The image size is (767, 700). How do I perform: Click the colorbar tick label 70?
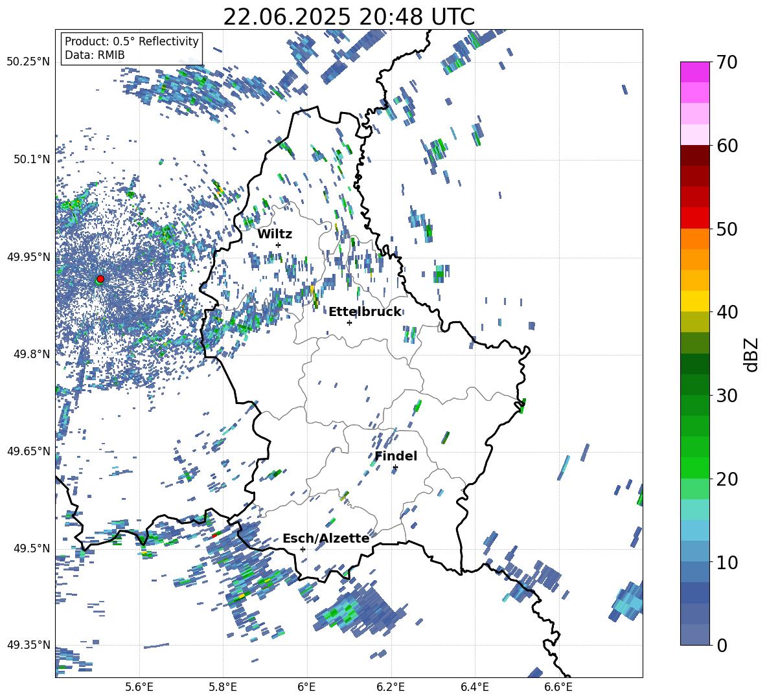pos(726,63)
